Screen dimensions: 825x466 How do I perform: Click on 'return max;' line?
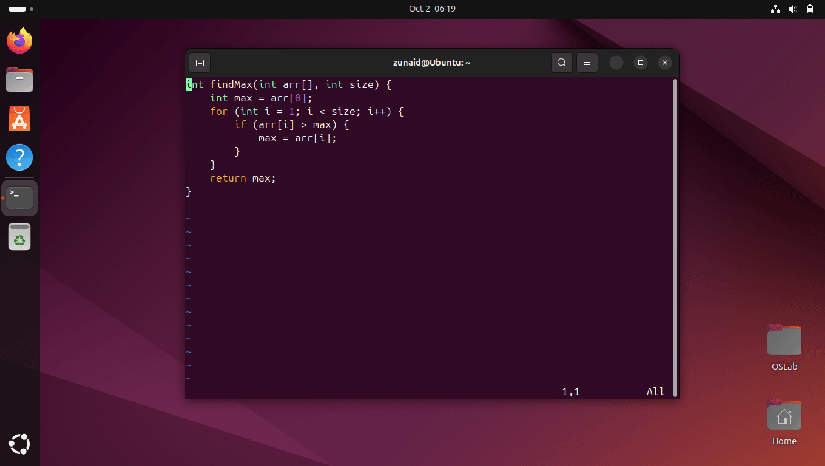(243, 178)
